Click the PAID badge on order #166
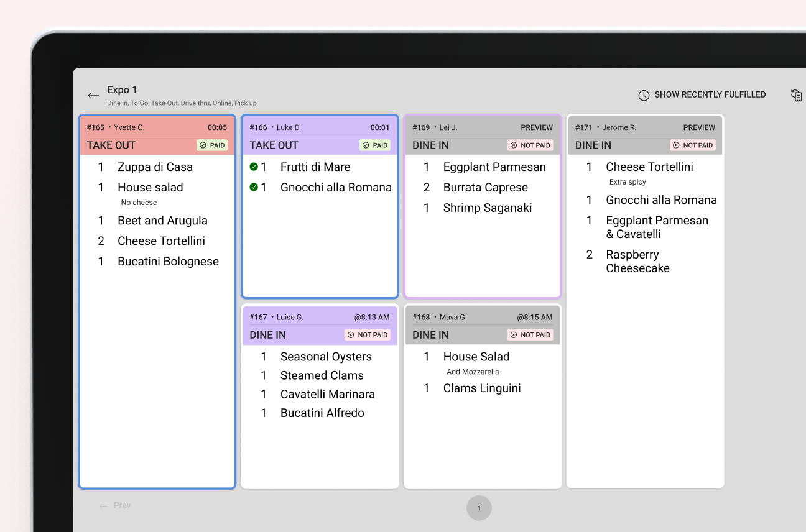The height and width of the screenshot is (532, 806). [x=375, y=145]
